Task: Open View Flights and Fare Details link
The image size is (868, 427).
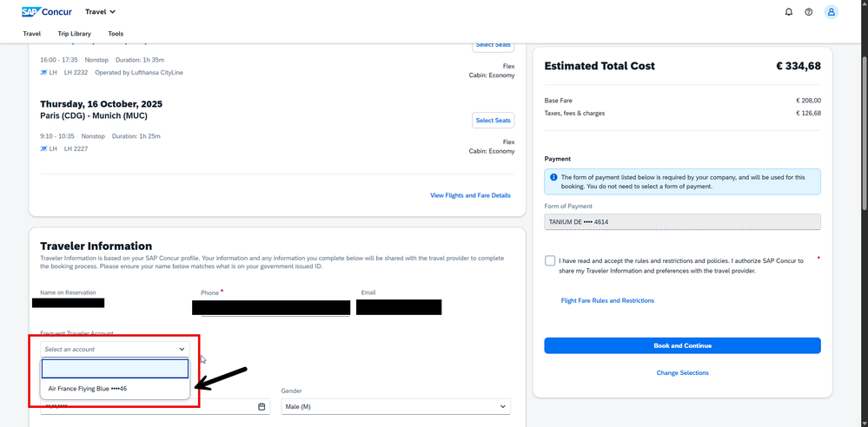Action: coord(470,195)
